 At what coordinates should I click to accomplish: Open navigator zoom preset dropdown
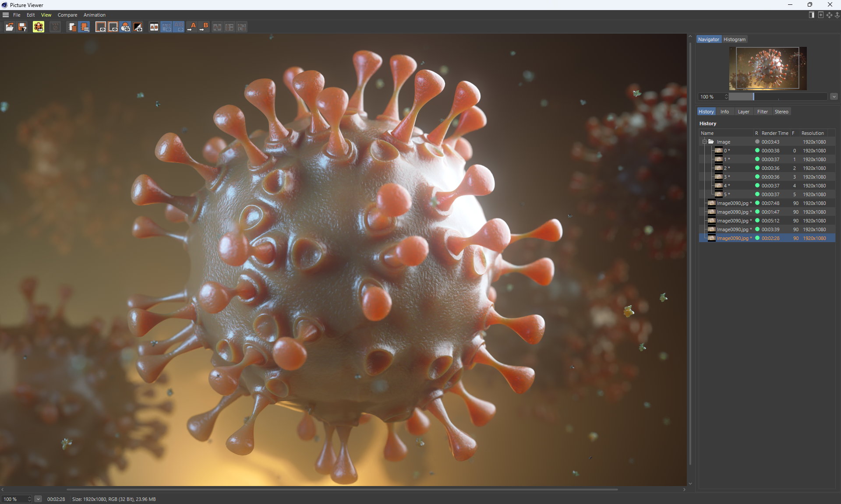[834, 97]
